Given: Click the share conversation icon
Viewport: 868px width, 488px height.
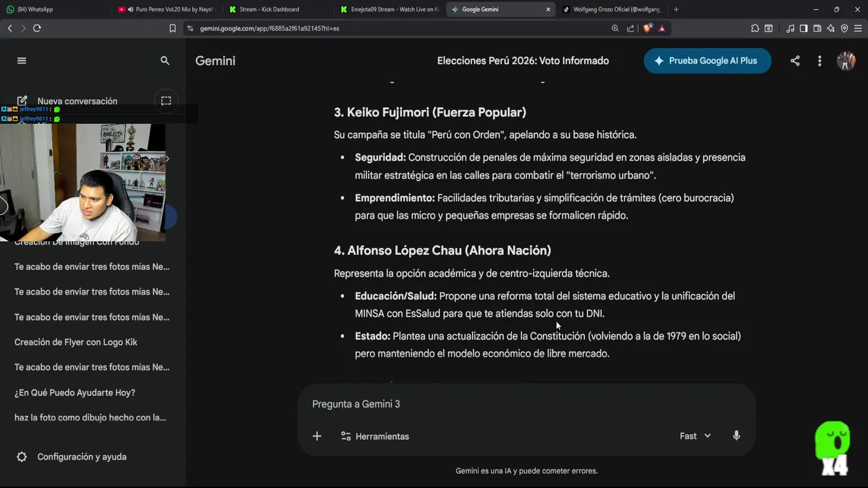Looking at the screenshot, I should [795, 60].
